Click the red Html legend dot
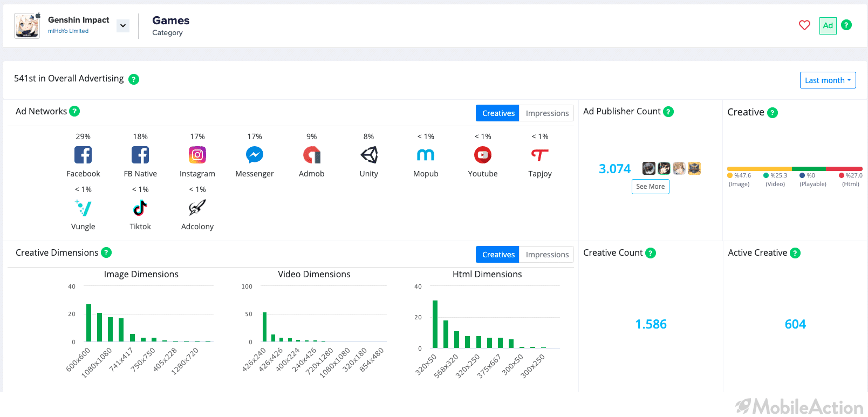Viewport: 868px width, 417px height. [842, 175]
